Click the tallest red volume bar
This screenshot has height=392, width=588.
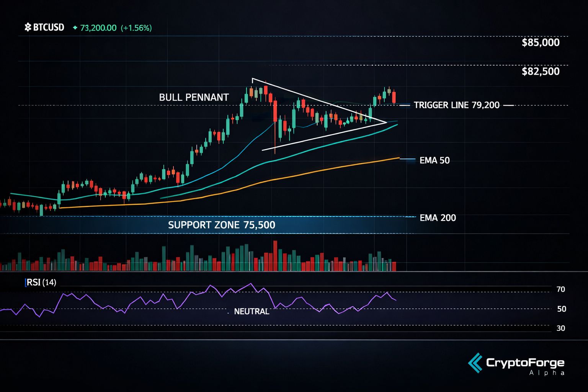pyautogui.click(x=275, y=256)
